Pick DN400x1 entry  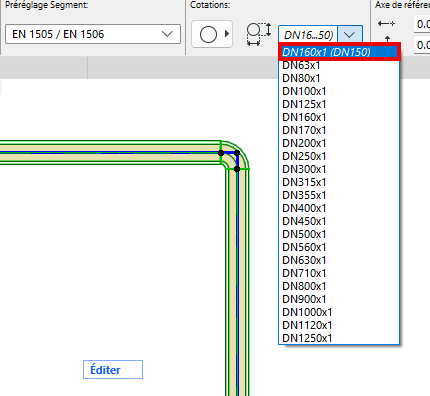coord(339,208)
